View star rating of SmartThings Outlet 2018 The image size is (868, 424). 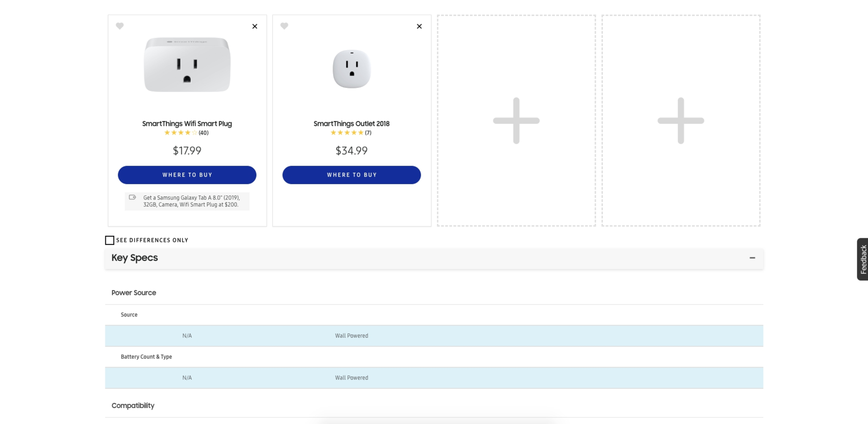(347, 133)
